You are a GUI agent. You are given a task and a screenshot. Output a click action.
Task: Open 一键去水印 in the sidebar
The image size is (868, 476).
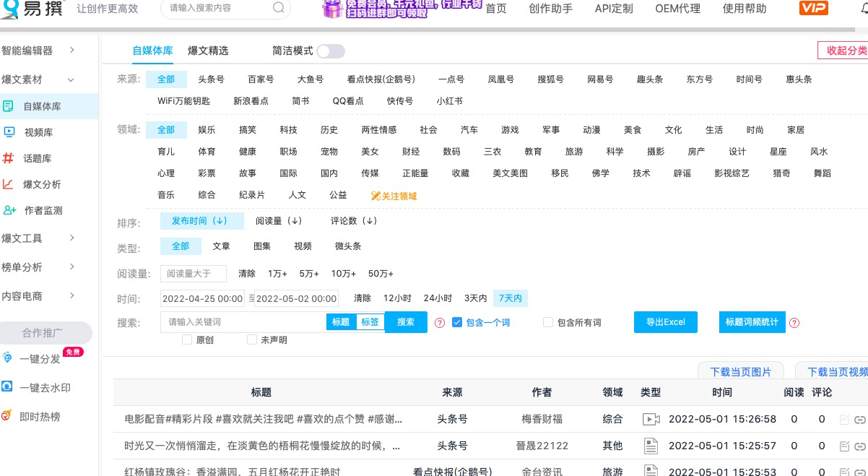coord(45,388)
